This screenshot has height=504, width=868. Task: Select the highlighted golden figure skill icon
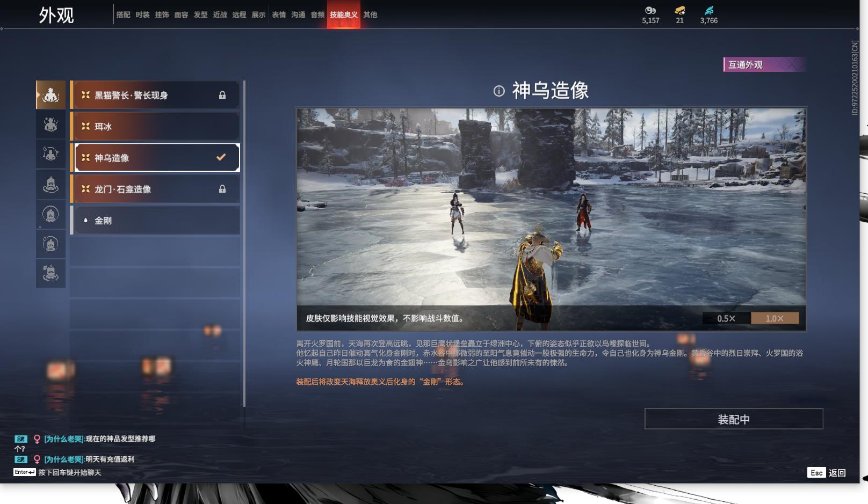(50, 95)
